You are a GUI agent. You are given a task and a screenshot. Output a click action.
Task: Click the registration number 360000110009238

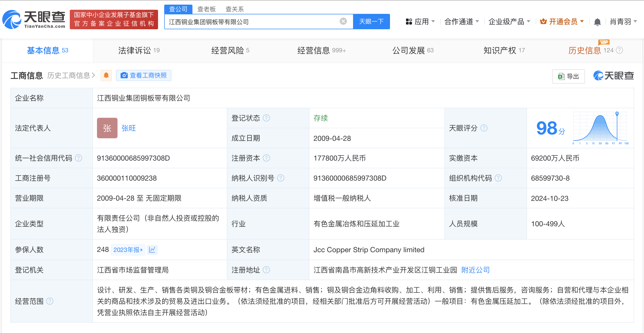click(127, 178)
